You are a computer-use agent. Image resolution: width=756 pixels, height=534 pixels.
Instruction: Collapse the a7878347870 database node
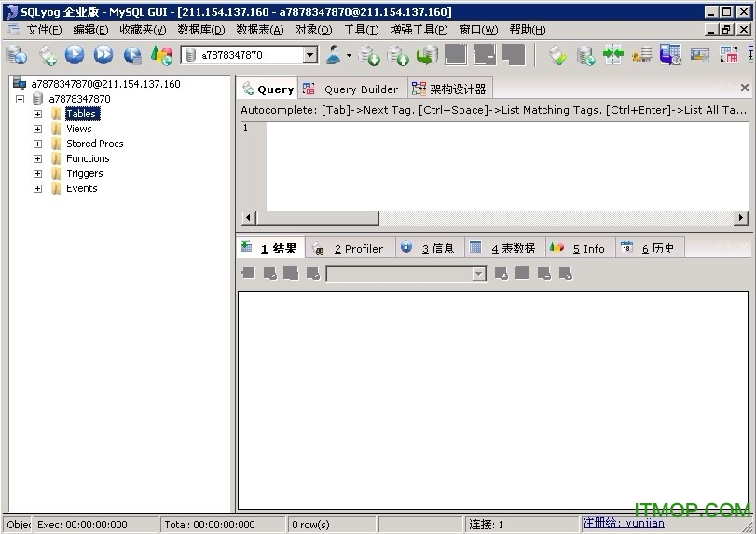(20, 99)
